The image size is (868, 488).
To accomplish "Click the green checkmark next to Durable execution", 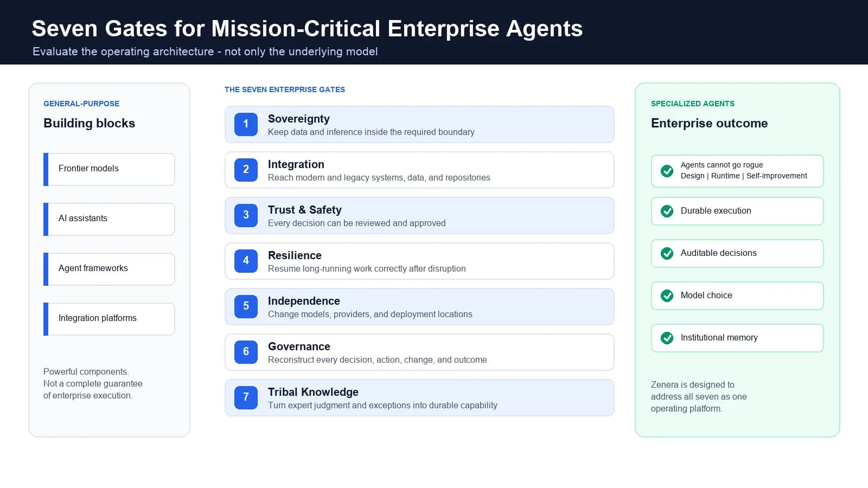I will [667, 211].
